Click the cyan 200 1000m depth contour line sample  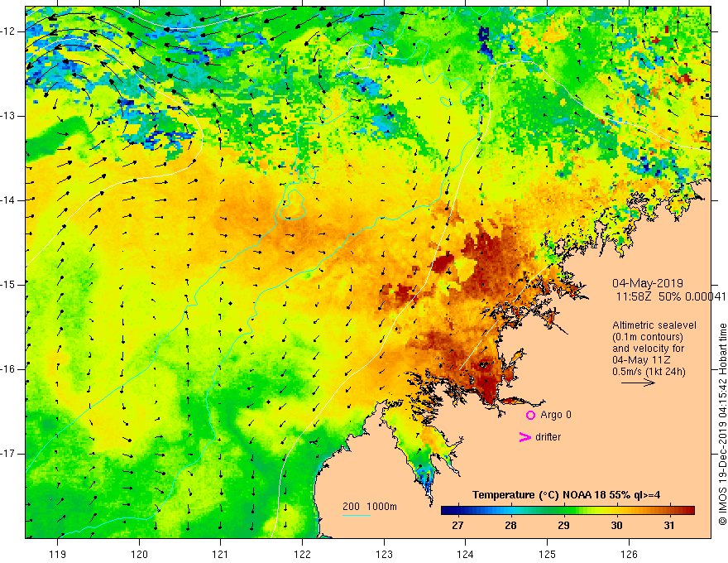pos(356,515)
